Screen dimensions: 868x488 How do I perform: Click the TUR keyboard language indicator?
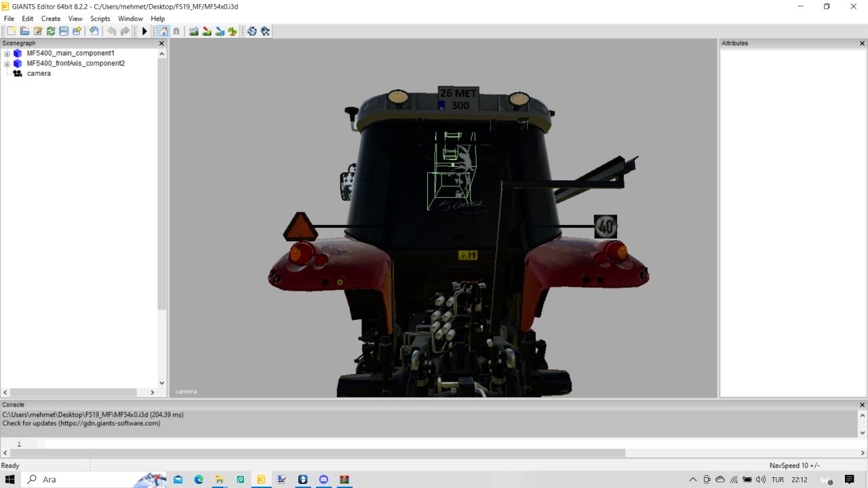(x=778, y=480)
